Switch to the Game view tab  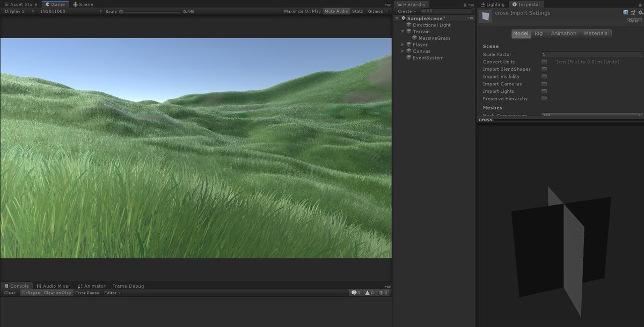pos(55,4)
